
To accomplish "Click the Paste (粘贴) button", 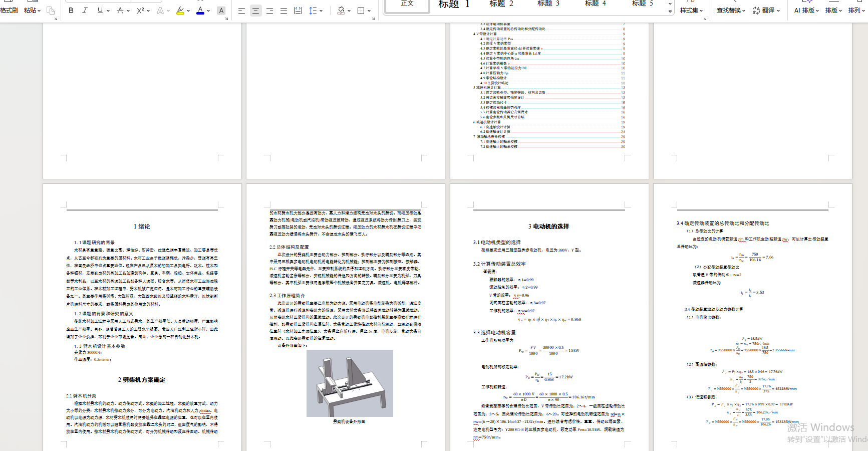I will pyautogui.click(x=30, y=11).
